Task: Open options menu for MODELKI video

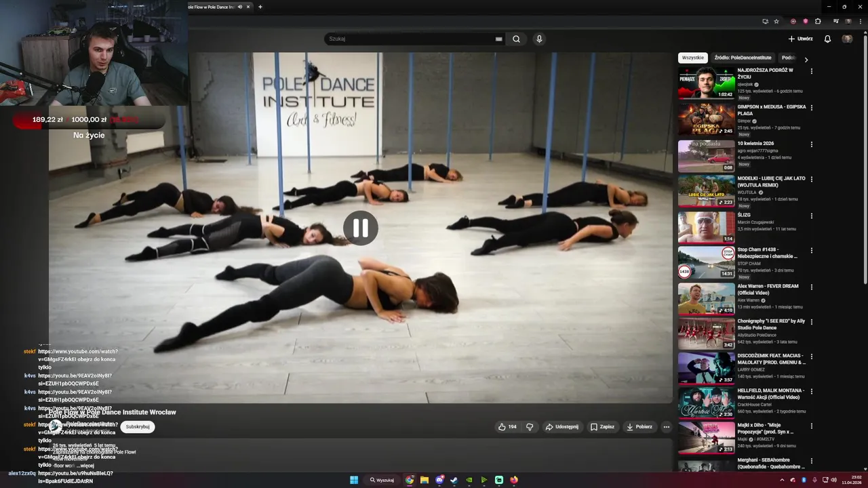Action: coord(811,180)
